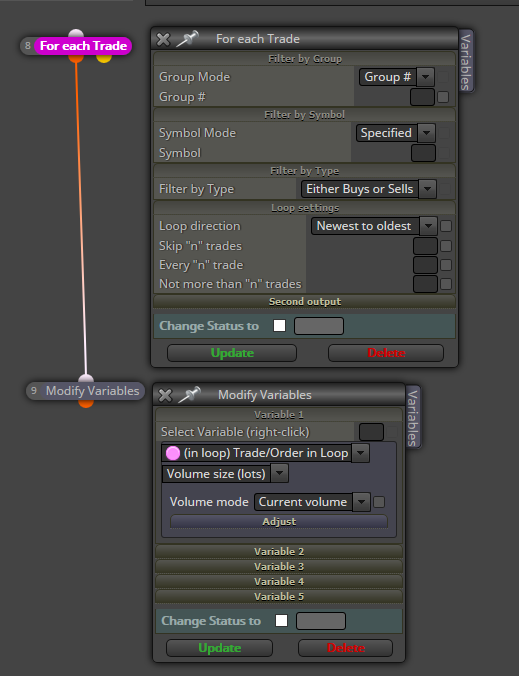The image size is (519, 676).
Task: Expand the Variable 2 section
Action: pyautogui.click(x=279, y=551)
